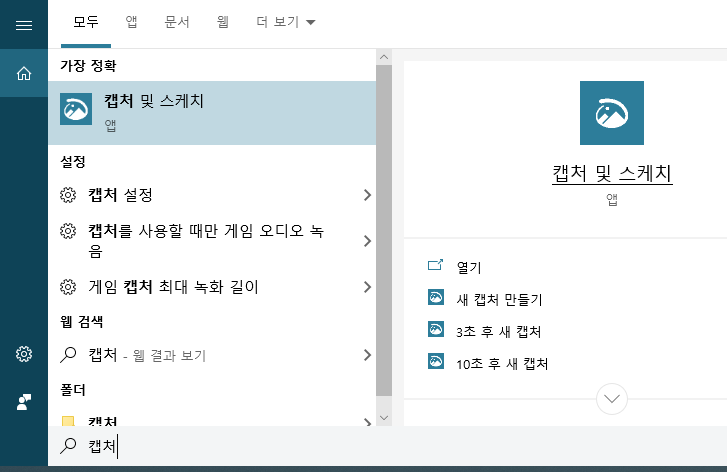Click the snip icon beside 3초 후 새 캡처
This screenshot has height=472, width=727.
coord(436,329)
